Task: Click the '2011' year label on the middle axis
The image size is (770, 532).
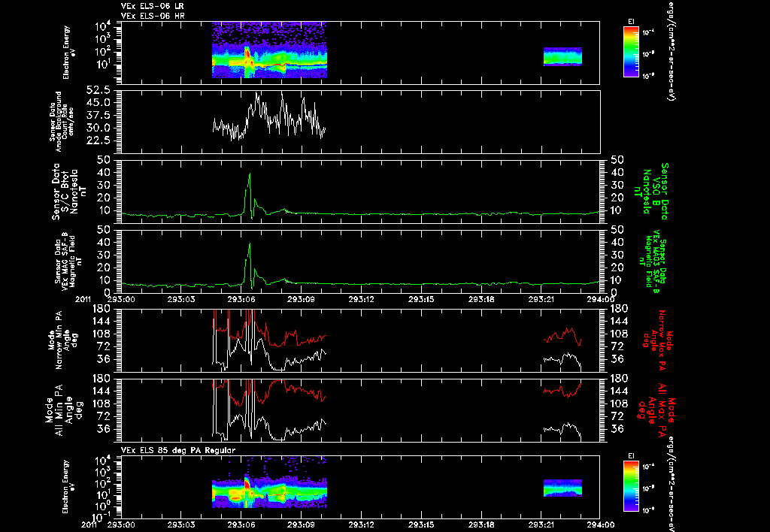Action: pos(83,299)
